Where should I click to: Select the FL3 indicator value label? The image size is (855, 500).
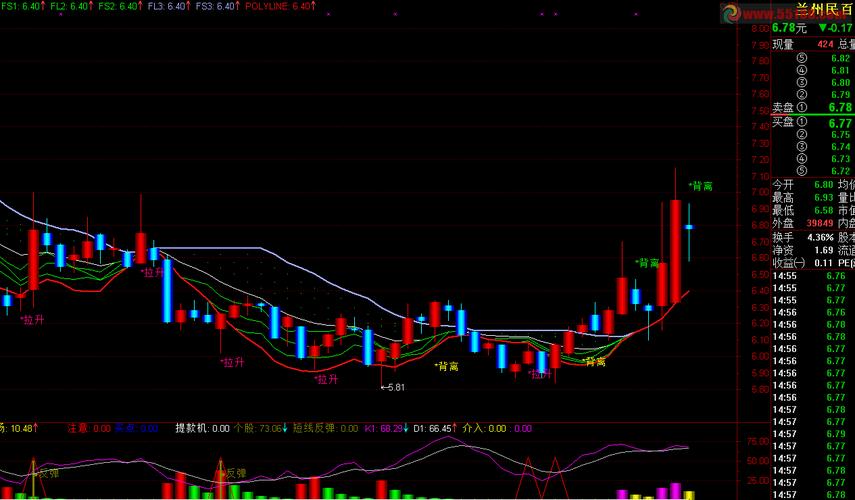pos(168,6)
